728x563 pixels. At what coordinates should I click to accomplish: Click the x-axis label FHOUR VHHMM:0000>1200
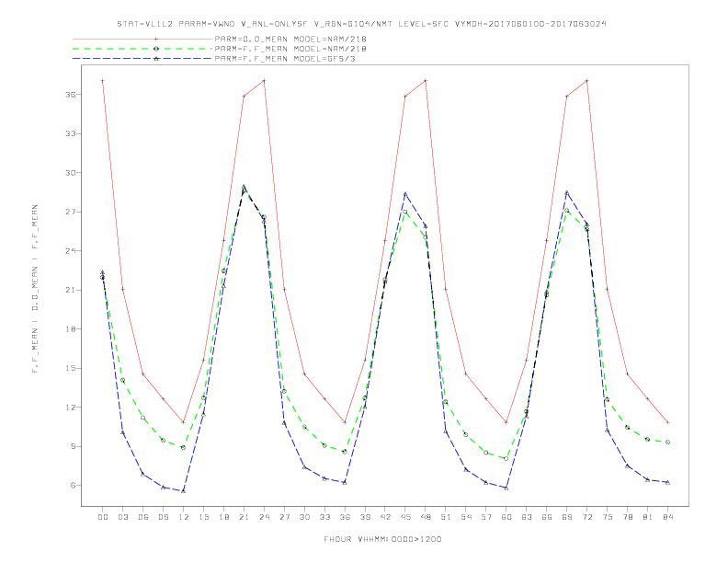[382, 539]
